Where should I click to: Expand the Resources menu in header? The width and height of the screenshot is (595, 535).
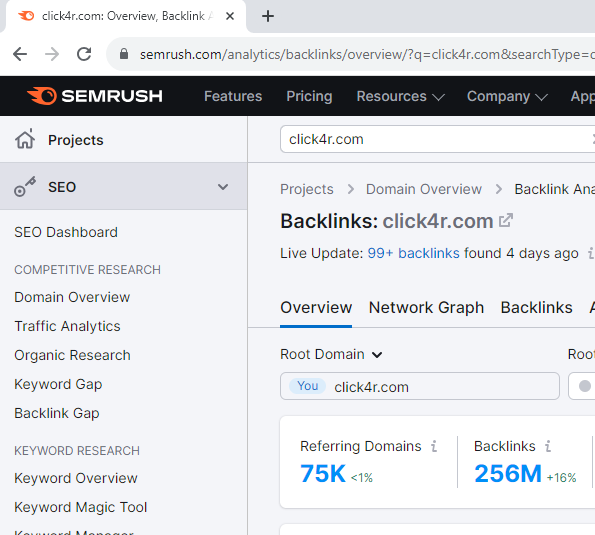pyautogui.click(x=400, y=96)
